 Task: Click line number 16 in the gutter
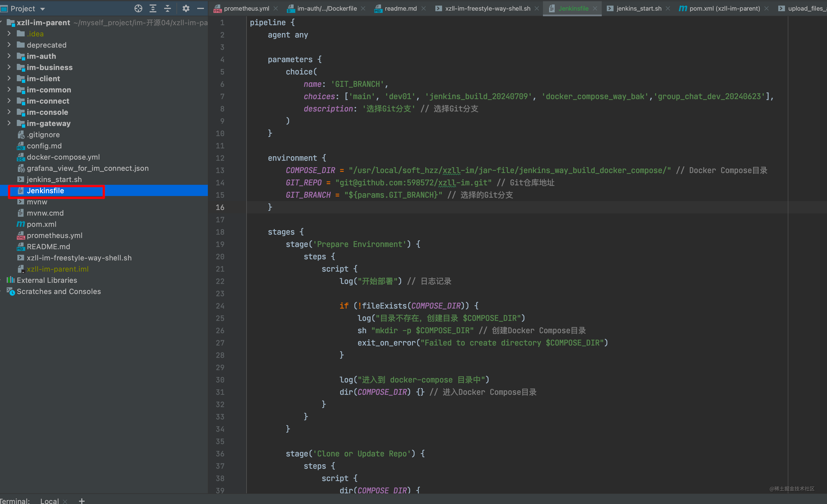point(220,207)
